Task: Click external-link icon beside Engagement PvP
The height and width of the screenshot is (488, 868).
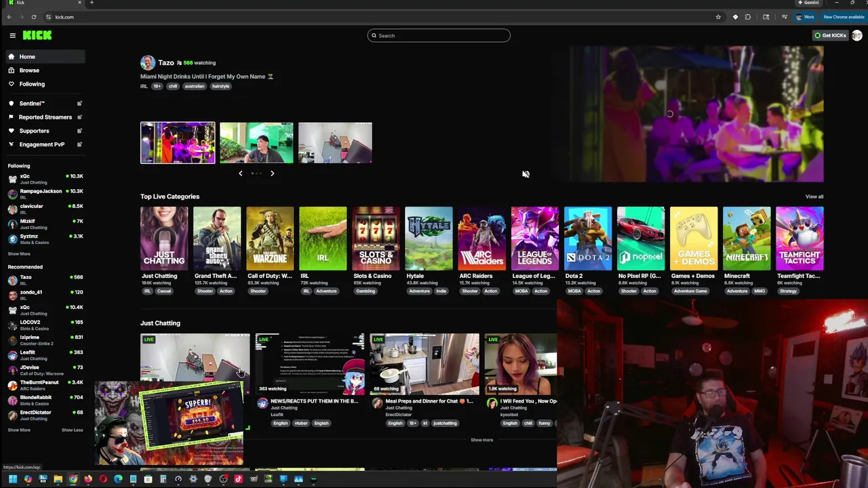Action: point(79,144)
